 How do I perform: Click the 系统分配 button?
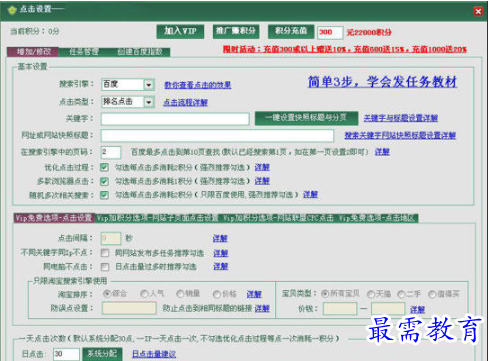point(102,354)
